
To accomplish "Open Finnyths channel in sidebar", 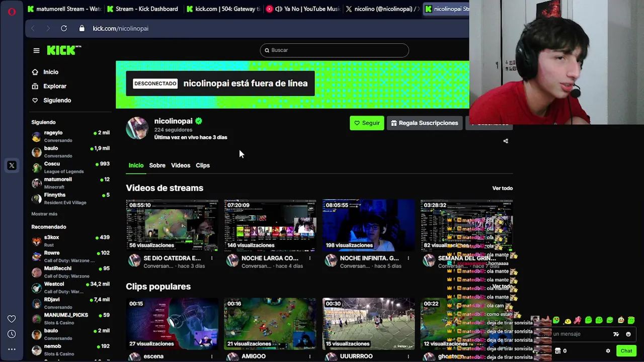I will (x=70, y=198).
